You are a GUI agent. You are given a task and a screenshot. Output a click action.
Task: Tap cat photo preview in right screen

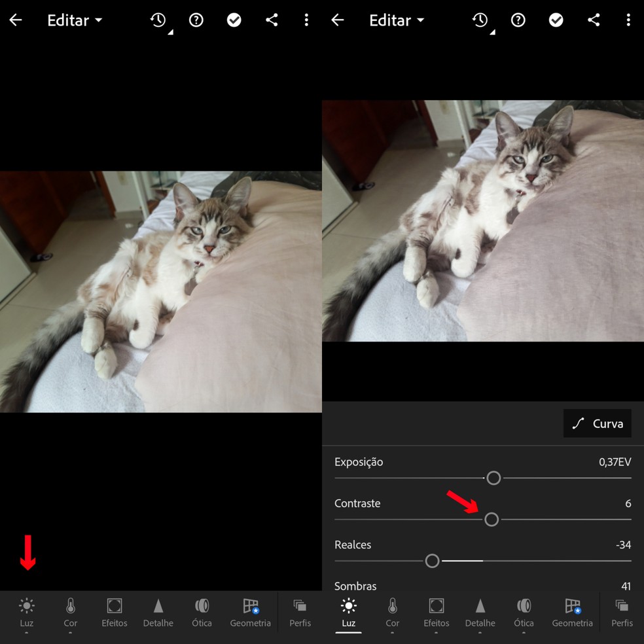tap(483, 221)
